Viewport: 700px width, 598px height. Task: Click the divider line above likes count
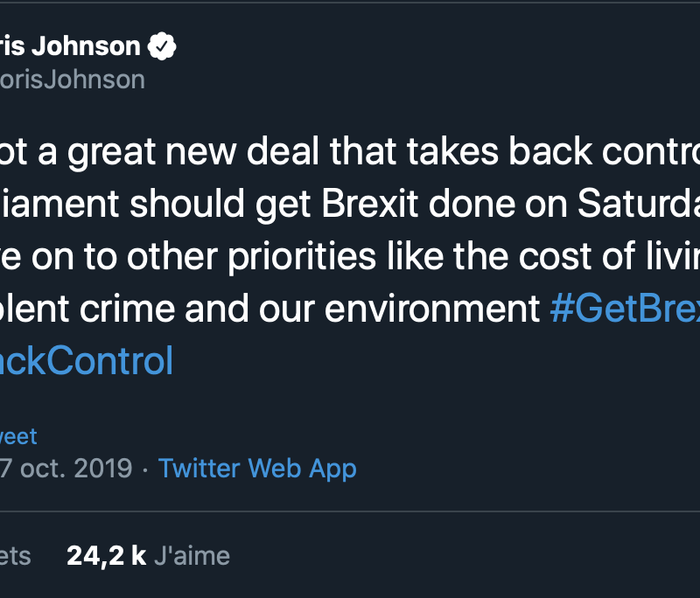click(x=350, y=511)
